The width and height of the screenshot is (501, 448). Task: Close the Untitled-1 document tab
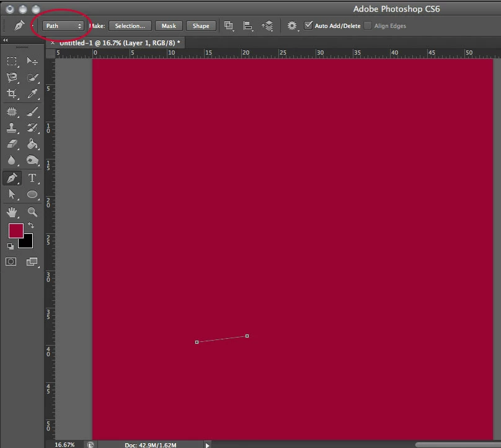(53, 42)
